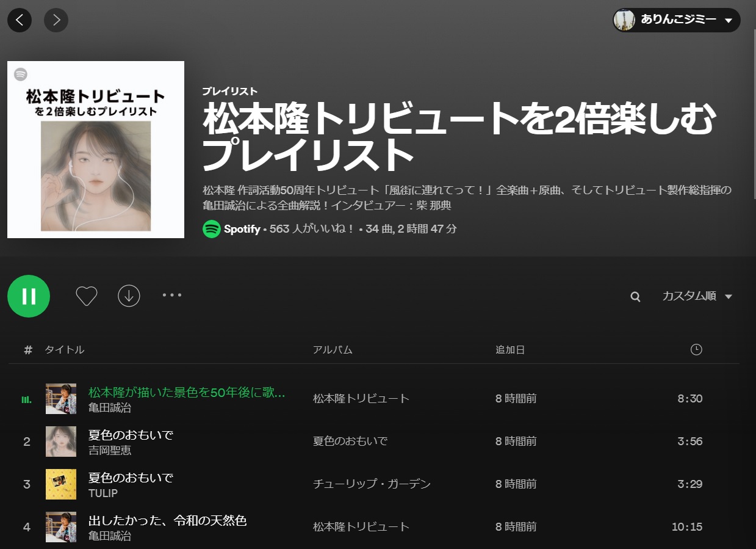Open the fourth row's 亀田誠治 artist link
The image size is (756, 549).
[110, 536]
